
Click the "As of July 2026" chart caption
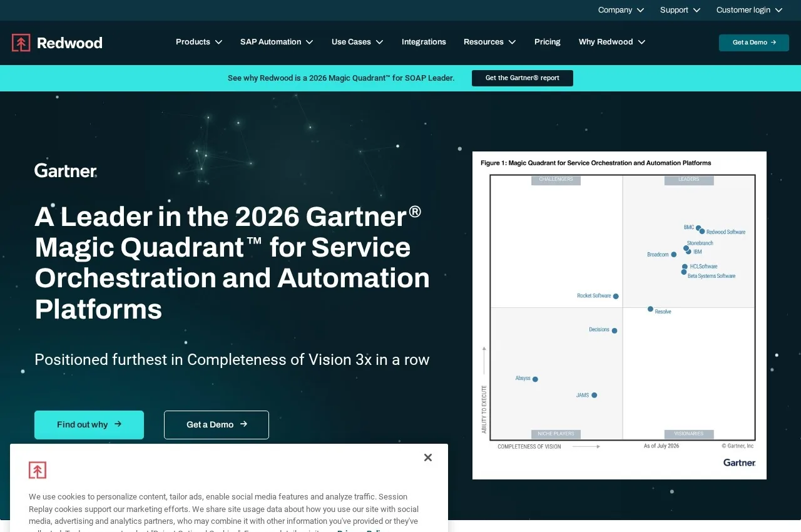(661, 446)
